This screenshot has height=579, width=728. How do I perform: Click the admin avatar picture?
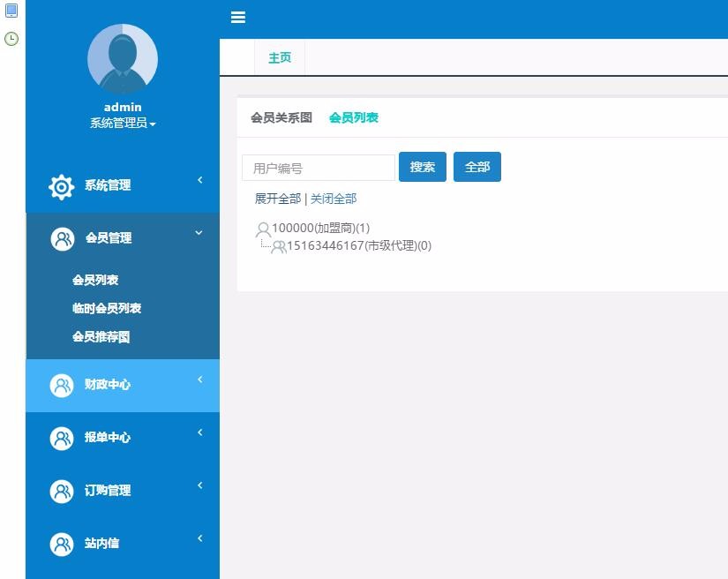coord(123,59)
